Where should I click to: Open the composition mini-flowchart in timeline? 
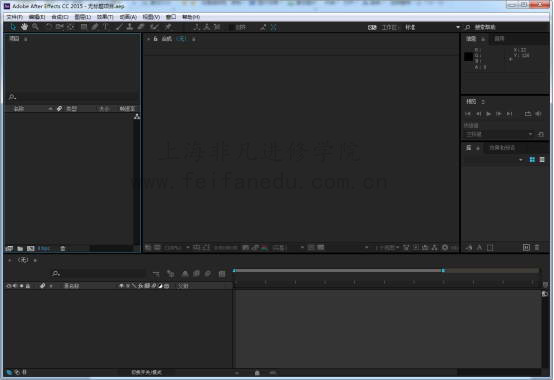156,274
